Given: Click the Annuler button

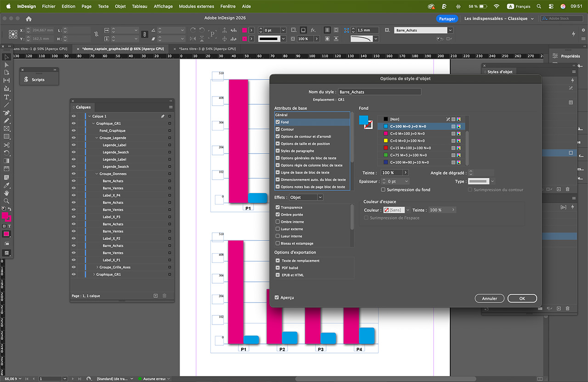Looking at the screenshot, I should coord(489,298).
